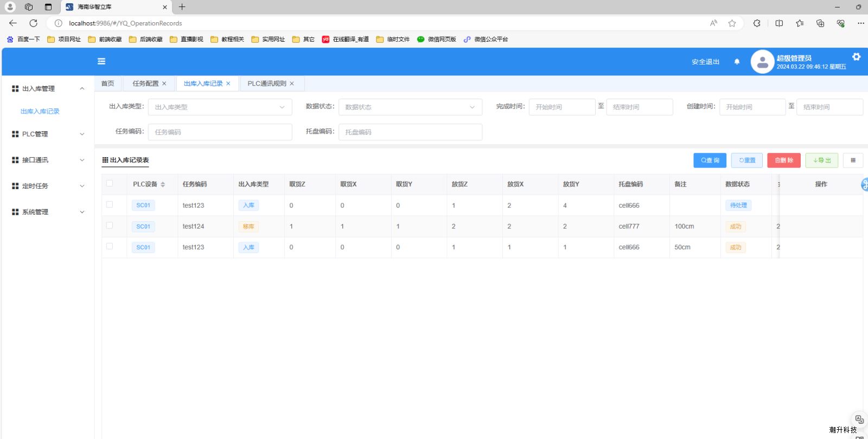This screenshot has height=439, width=868.
Task: Collapse the 出入库管理 sidebar menu
Action: [x=48, y=88]
